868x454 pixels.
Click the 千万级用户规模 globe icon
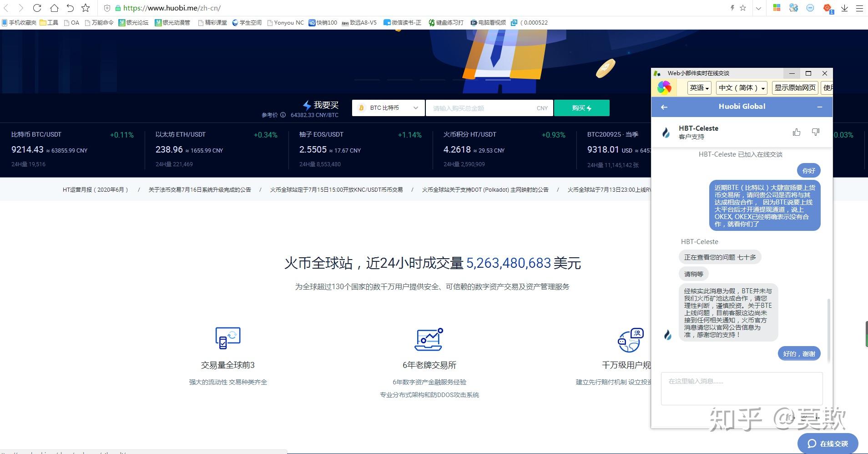click(x=631, y=340)
